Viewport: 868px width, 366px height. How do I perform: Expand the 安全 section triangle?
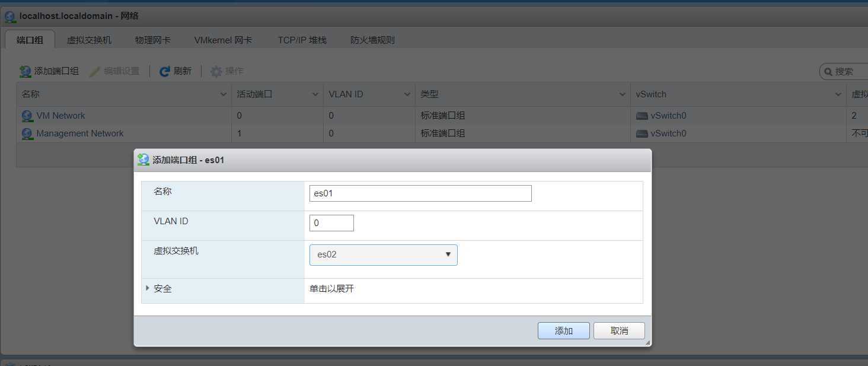click(148, 288)
